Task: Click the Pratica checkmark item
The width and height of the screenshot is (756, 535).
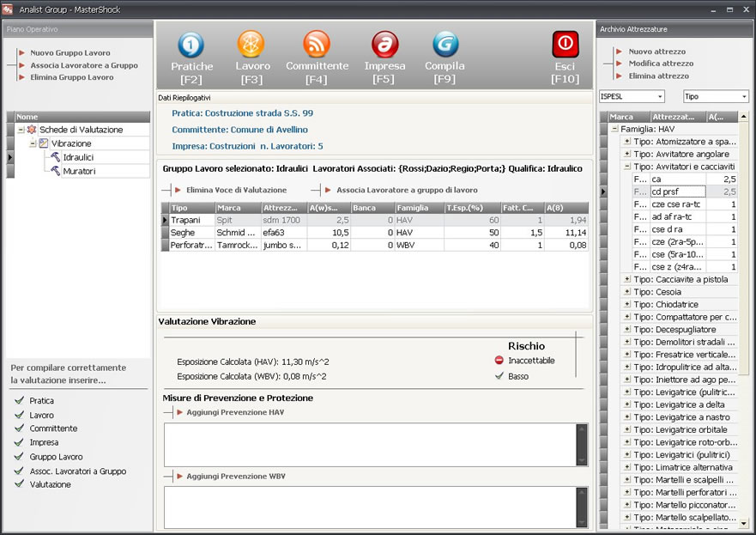Action: coord(19,401)
